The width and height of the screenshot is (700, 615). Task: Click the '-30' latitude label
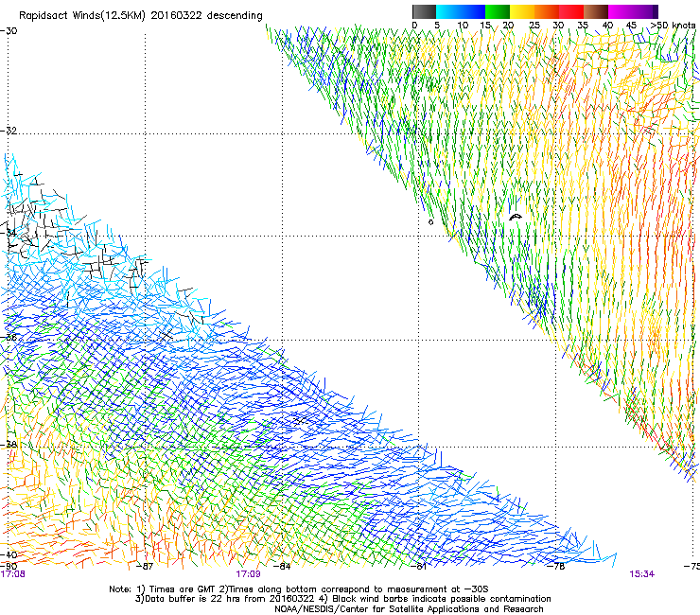9,31
